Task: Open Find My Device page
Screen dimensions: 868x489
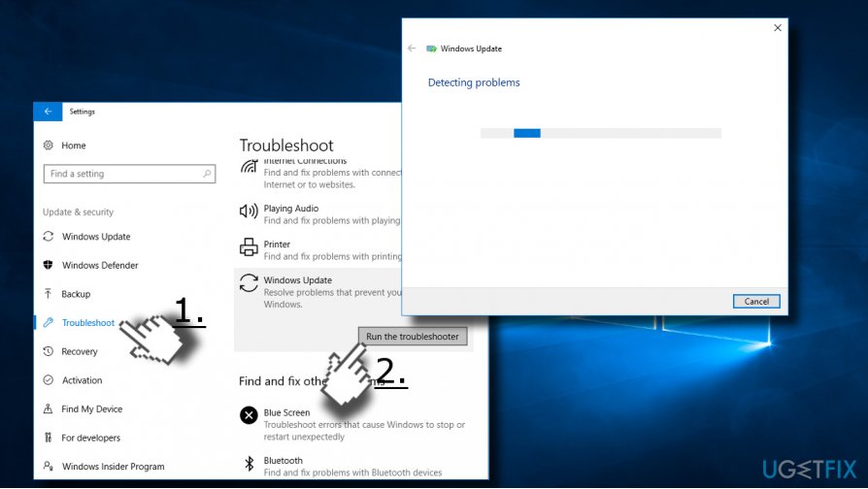Action: (92, 409)
